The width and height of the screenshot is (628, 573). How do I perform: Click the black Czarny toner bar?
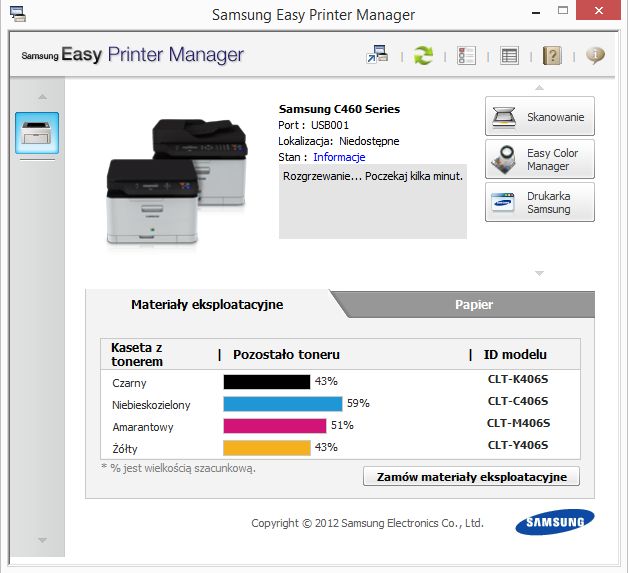(267, 382)
